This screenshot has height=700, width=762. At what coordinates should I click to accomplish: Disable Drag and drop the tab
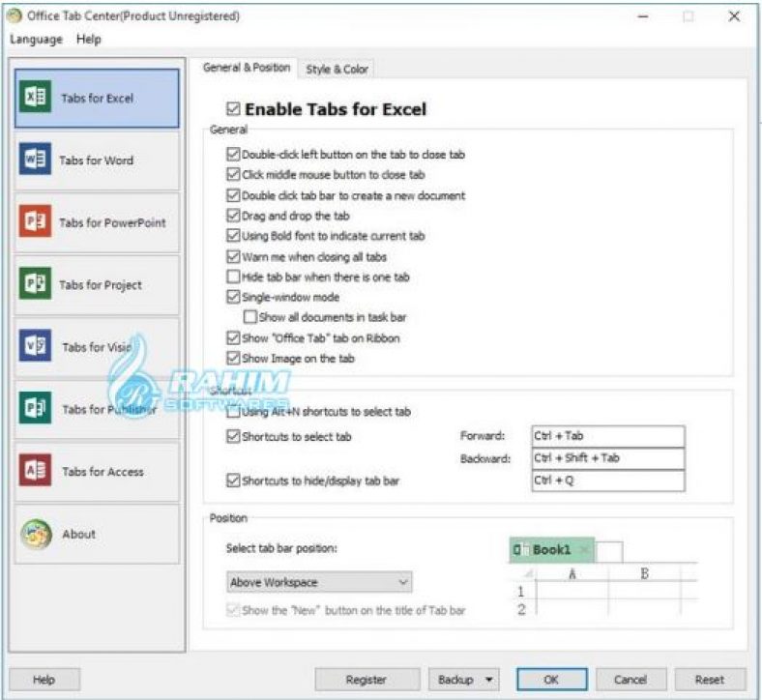pos(233,216)
